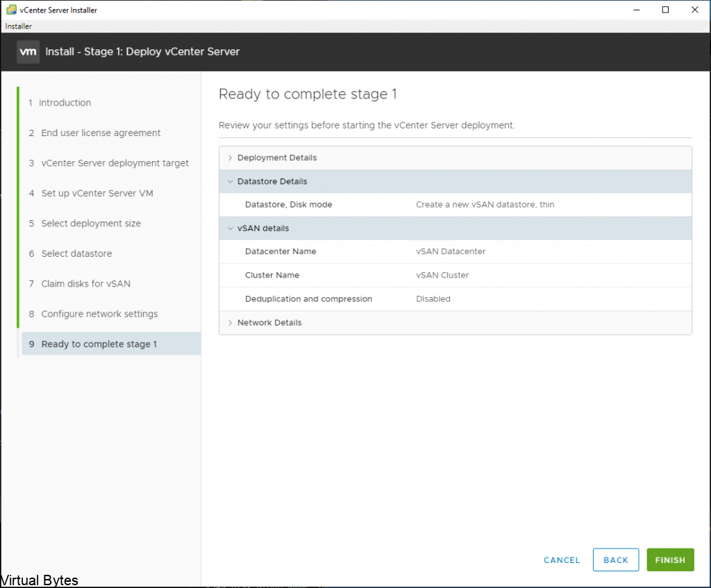Click the Deployment Details section label
The width and height of the screenshot is (711, 588).
(x=277, y=158)
